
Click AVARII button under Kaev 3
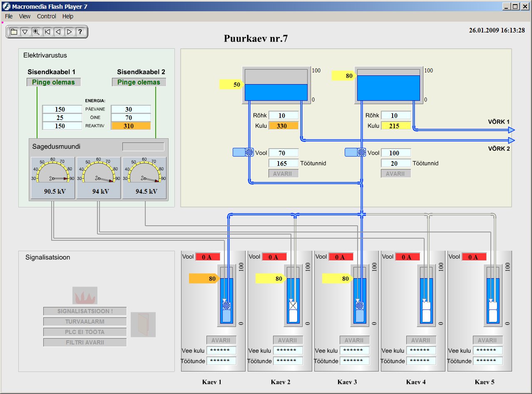click(x=354, y=340)
